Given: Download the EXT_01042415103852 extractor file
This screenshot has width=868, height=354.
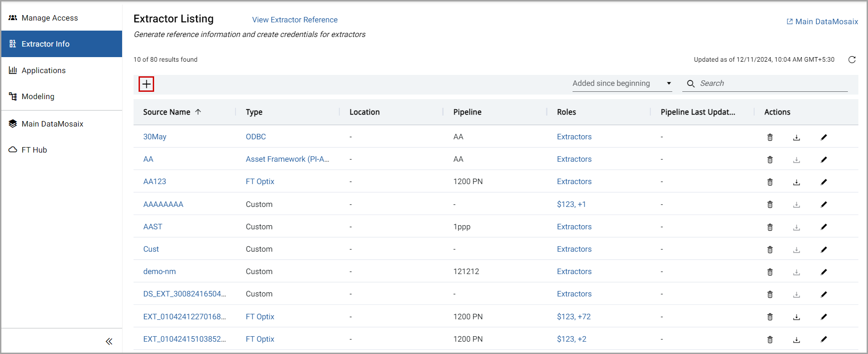Looking at the screenshot, I should tap(796, 339).
